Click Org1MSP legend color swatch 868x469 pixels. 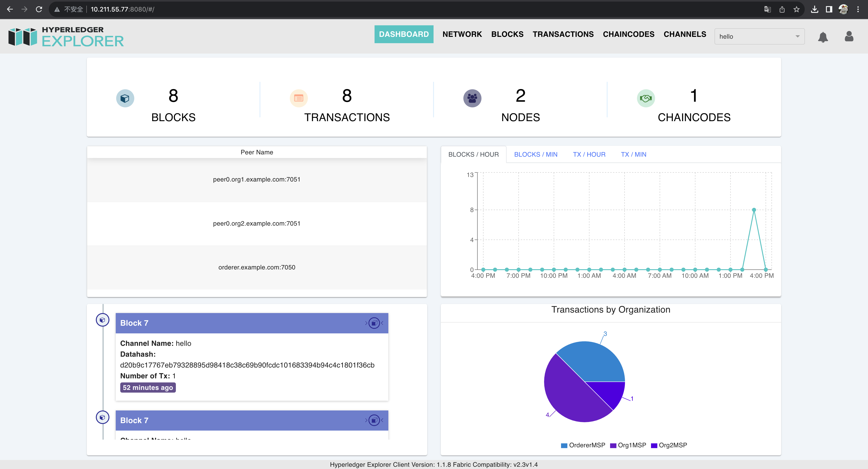tap(613, 445)
